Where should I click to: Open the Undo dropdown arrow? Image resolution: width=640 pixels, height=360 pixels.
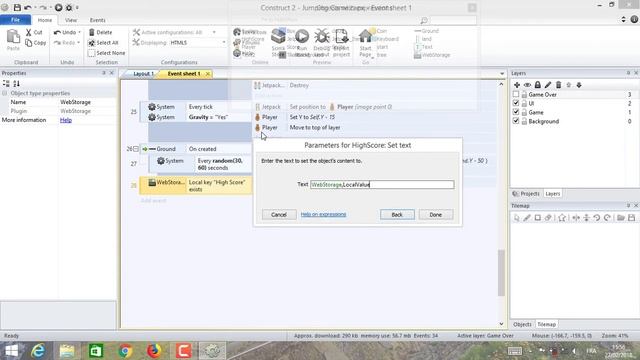[x=79, y=32]
